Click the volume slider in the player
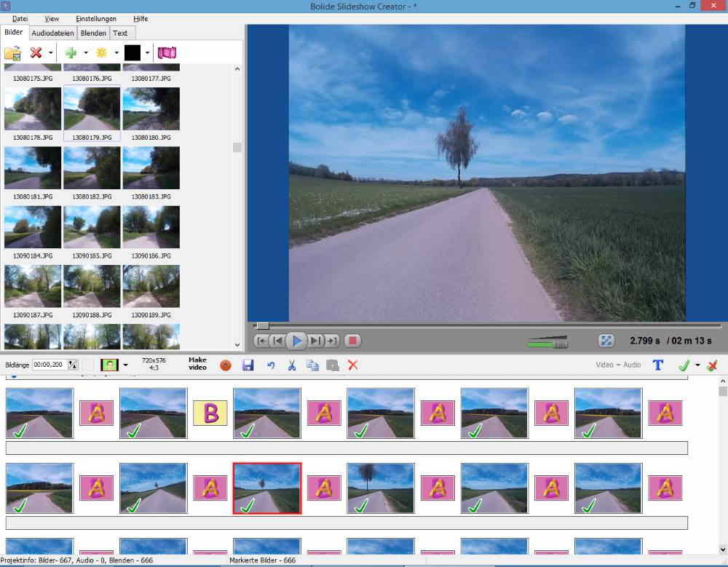The width and height of the screenshot is (728, 567). (x=547, y=341)
